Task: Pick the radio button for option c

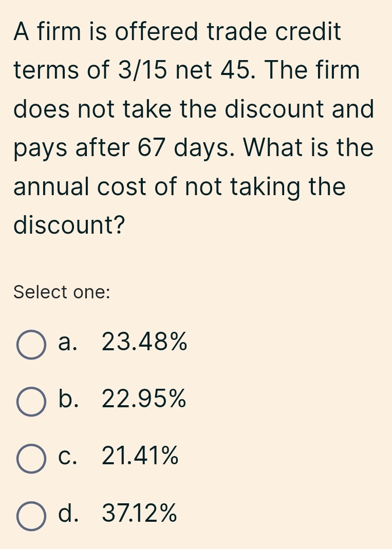Action: tap(32, 458)
